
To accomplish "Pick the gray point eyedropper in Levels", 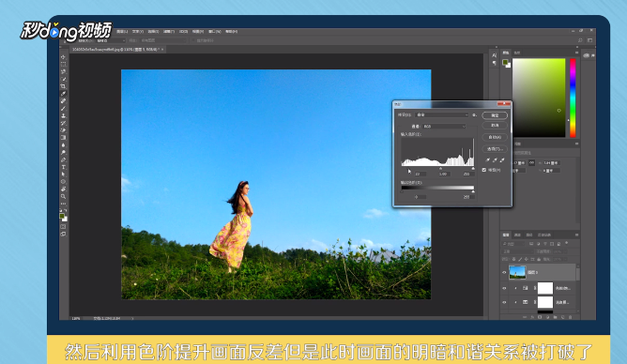I will (x=495, y=160).
